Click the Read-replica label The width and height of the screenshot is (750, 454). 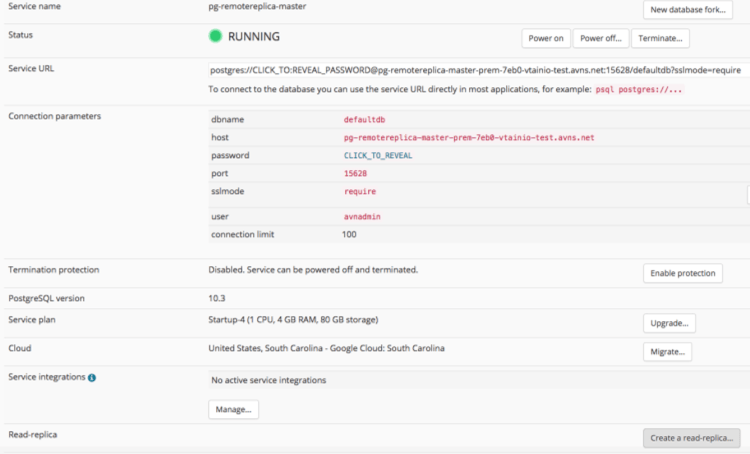(33, 434)
